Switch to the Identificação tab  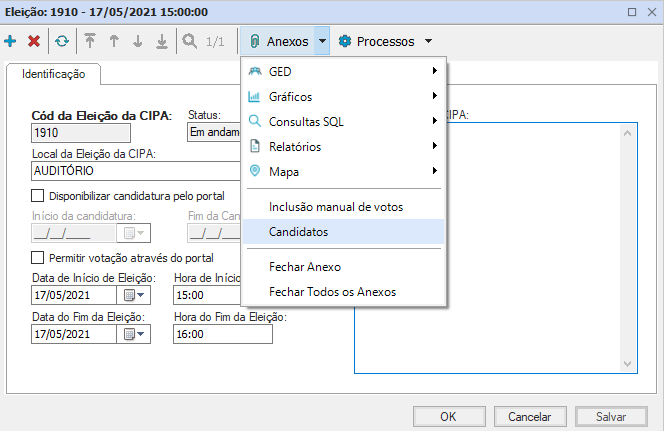pos(54,74)
